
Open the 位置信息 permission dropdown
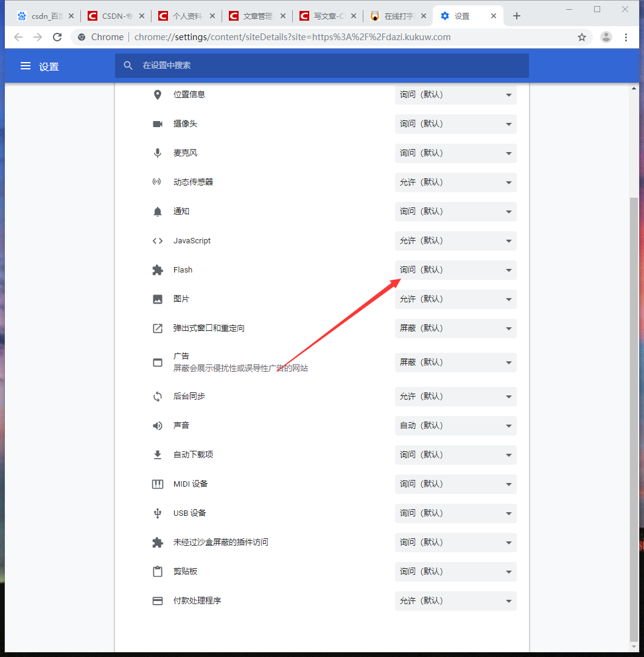455,95
